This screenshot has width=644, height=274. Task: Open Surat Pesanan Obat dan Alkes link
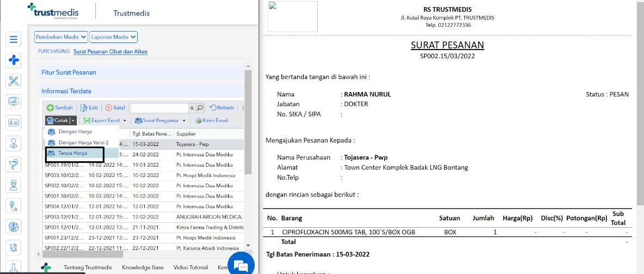[110, 52]
